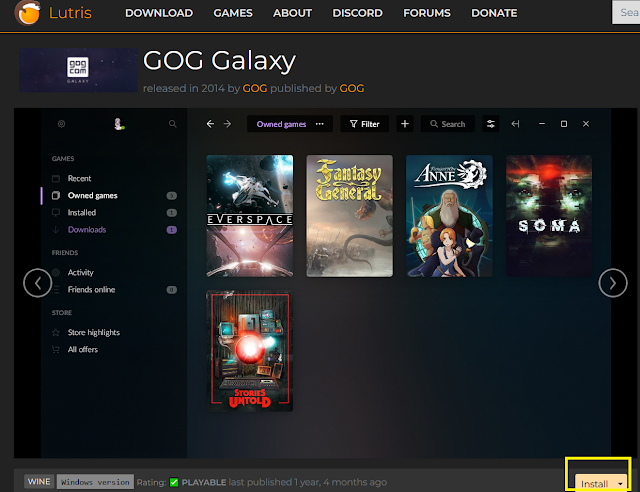The image size is (640, 492).
Task: Click the Install button
Action: coord(594,483)
